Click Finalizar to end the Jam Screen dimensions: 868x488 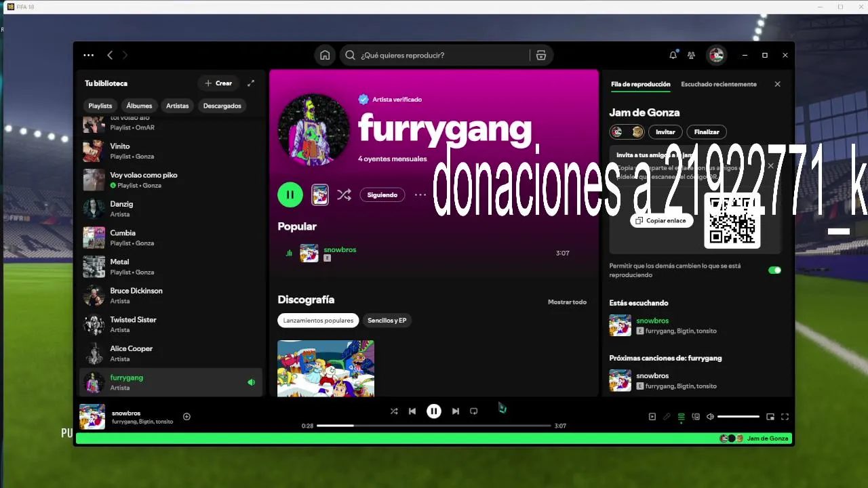click(707, 132)
